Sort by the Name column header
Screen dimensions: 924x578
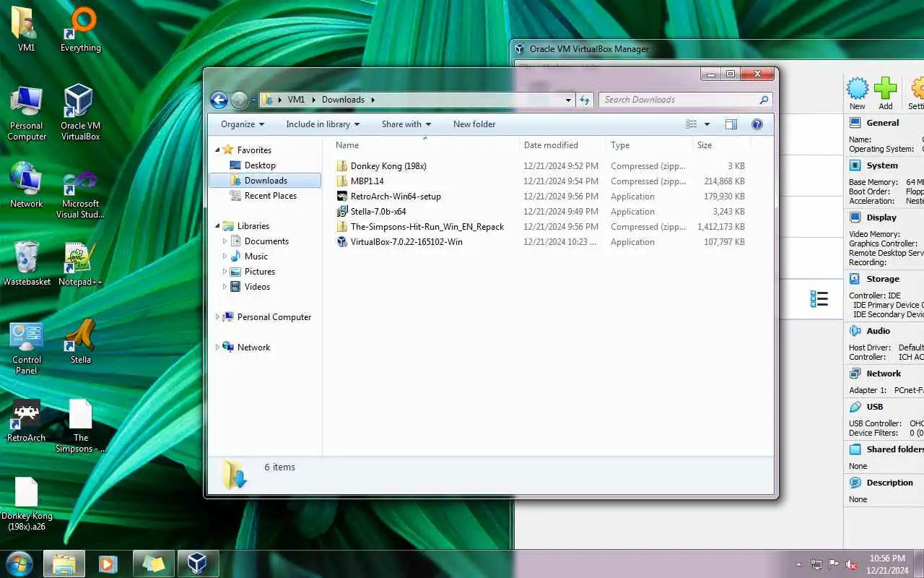tap(424, 145)
